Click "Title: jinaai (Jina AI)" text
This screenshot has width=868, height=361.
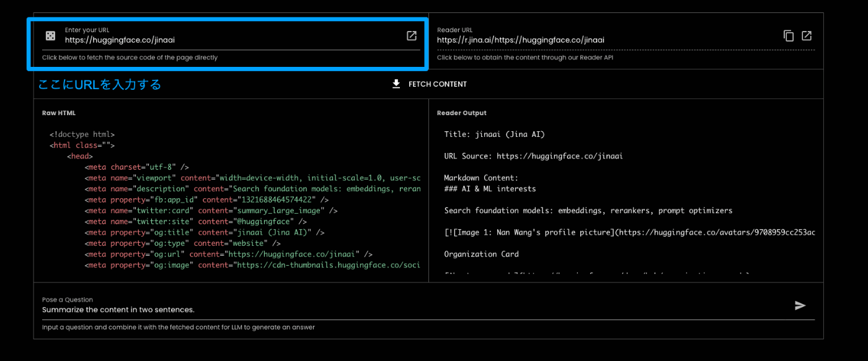pyautogui.click(x=495, y=134)
